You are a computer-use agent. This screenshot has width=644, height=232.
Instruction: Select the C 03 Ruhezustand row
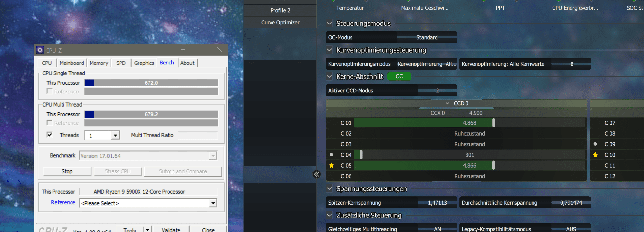tap(457, 144)
